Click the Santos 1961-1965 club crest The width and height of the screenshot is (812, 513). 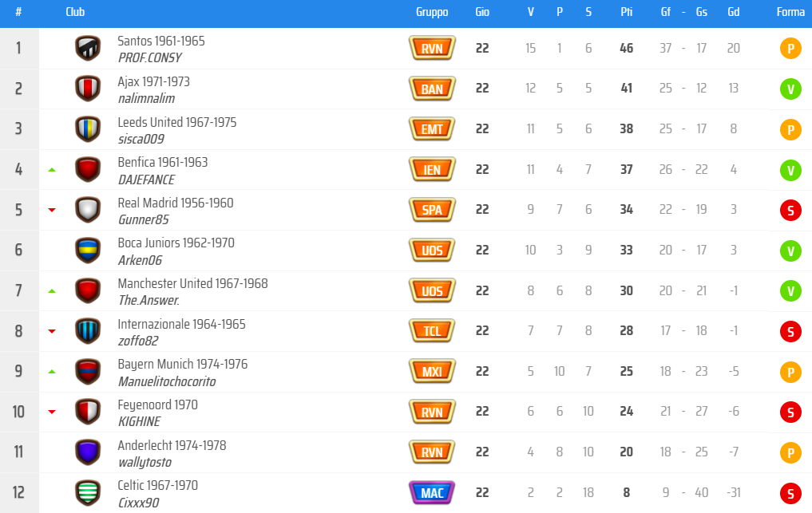pyautogui.click(x=88, y=48)
